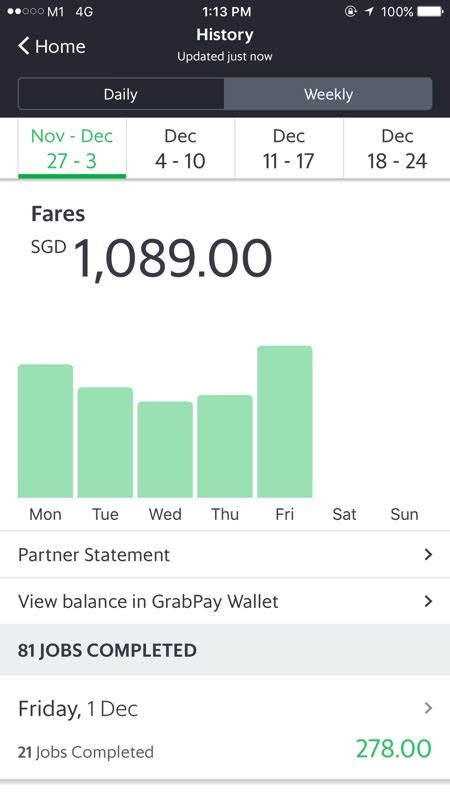Expand Friday, 1 Dec details chevron
Screen dimensions: 450x800
(428, 708)
